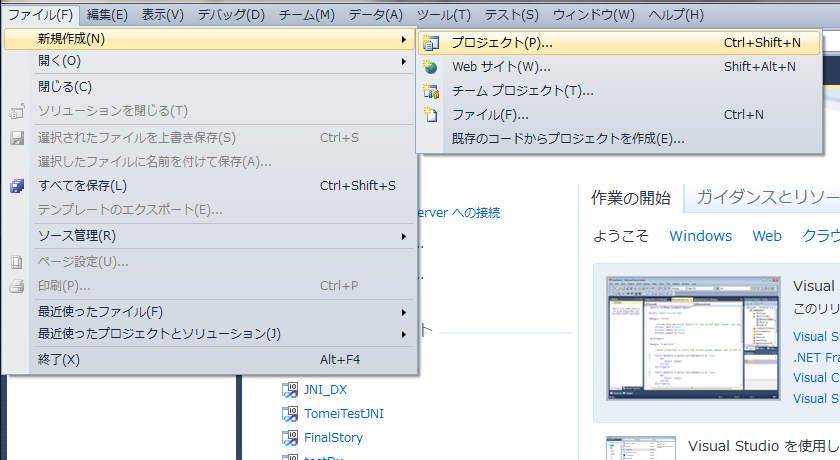This screenshot has height=460, width=840.
Task: Open the 表示(V) menu
Action: (163, 15)
